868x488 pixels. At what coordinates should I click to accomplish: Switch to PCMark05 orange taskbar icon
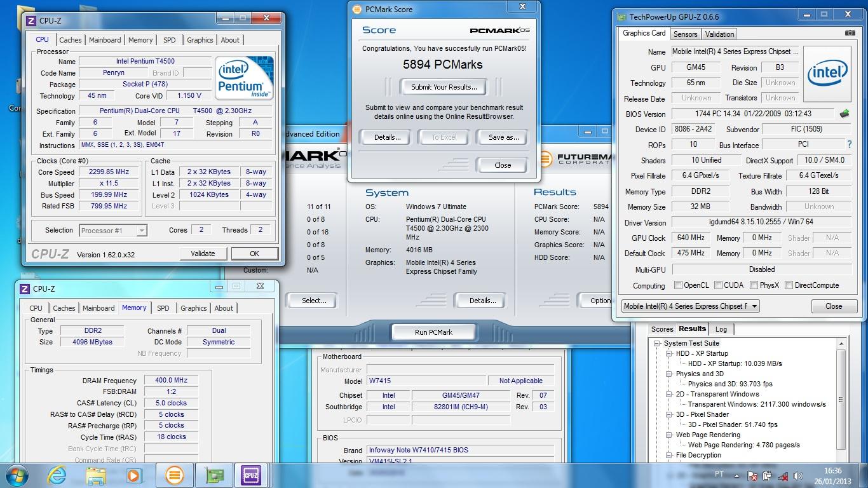tap(174, 475)
